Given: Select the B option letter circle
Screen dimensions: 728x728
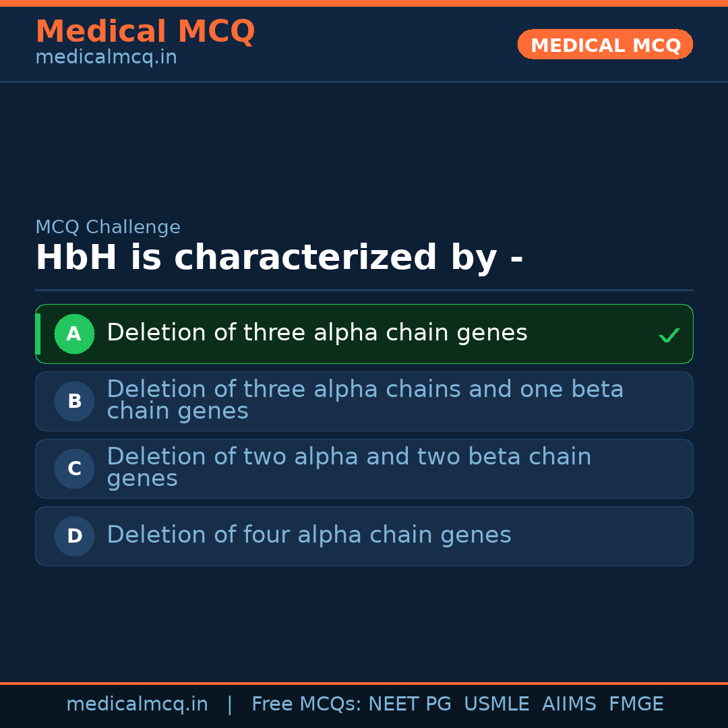Looking at the screenshot, I should 74,401.
